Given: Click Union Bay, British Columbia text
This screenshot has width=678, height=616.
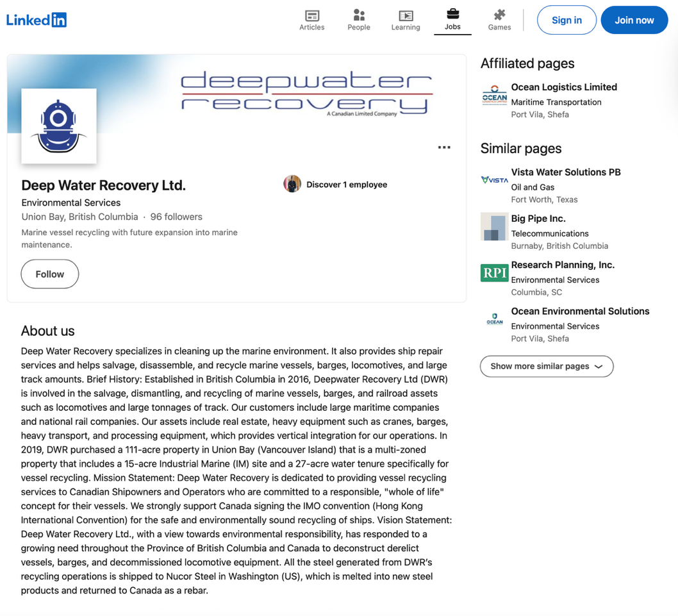Looking at the screenshot, I should 79,217.
